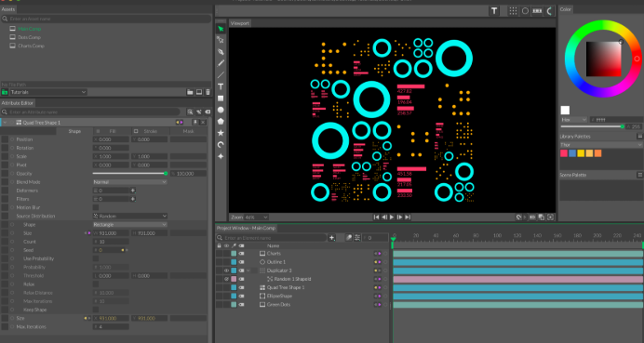644x343 pixels.
Task: Pick the red swatch in library palette
Action: (564, 153)
